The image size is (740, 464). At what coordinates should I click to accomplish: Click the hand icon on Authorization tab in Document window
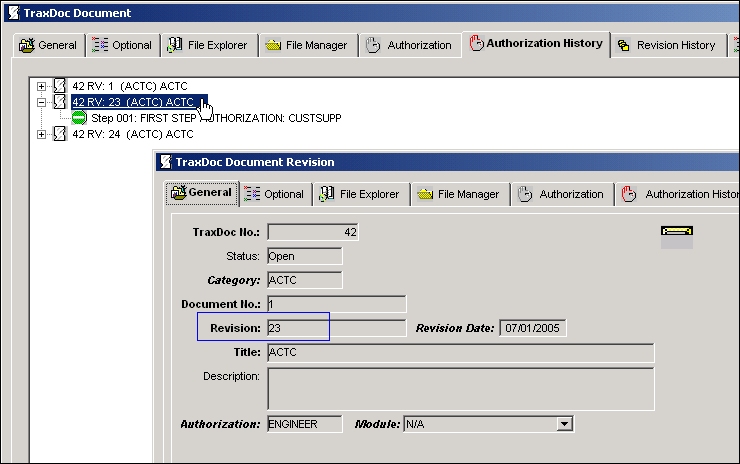[373, 45]
